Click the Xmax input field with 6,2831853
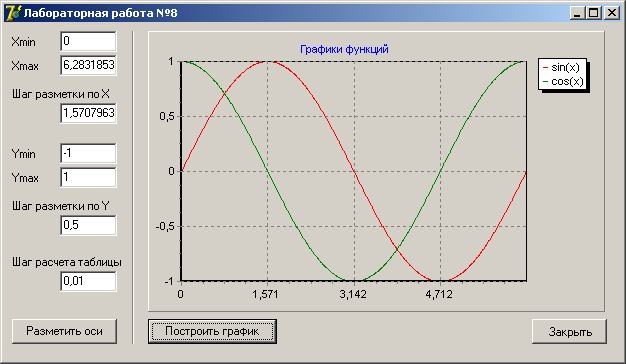Viewport: 626px width, 364px height. [88, 65]
